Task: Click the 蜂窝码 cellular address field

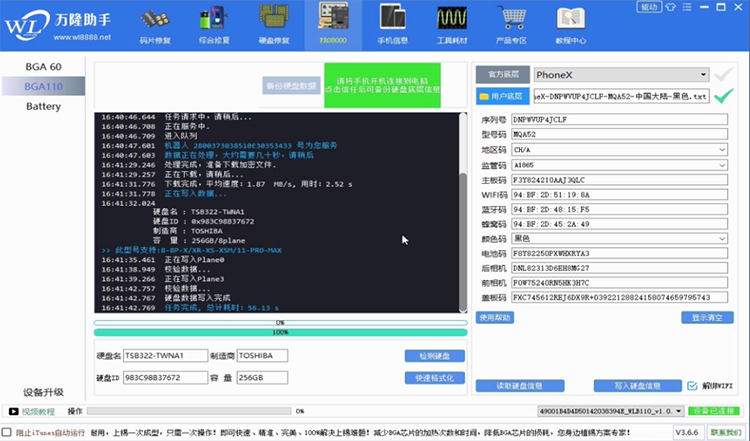Action: tap(619, 224)
